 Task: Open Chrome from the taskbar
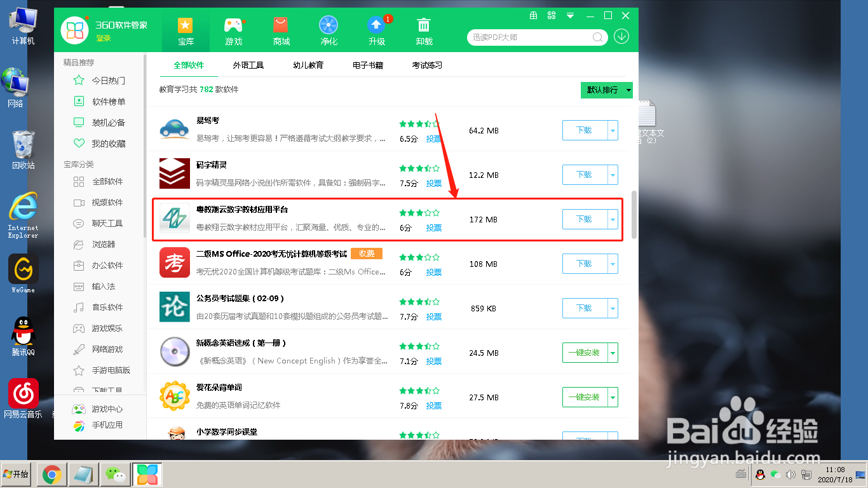[51, 475]
